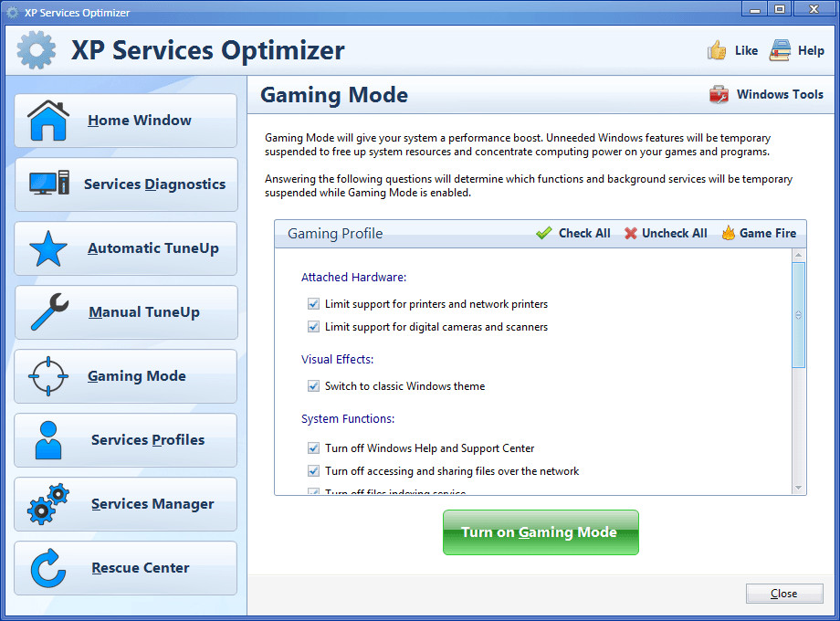Click the red toolbox Windows Tools icon
This screenshot has height=621, width=840.
[x=719, y=95]
